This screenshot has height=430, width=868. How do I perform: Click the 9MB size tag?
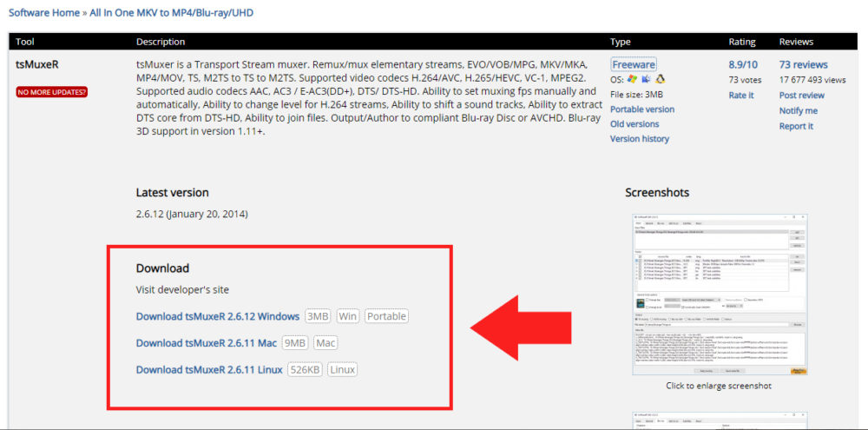[x=295, y=343]
